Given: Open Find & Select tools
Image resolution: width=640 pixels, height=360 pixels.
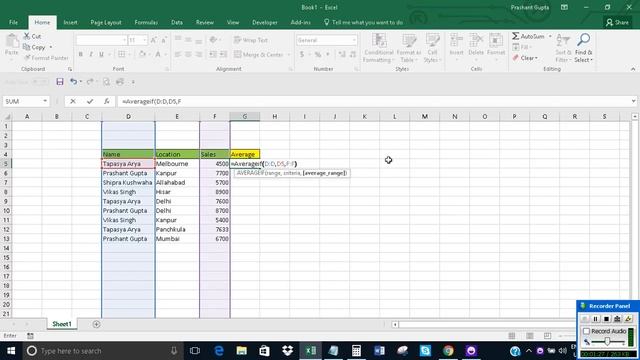Looking at the screenshot, I should [583, 48].
